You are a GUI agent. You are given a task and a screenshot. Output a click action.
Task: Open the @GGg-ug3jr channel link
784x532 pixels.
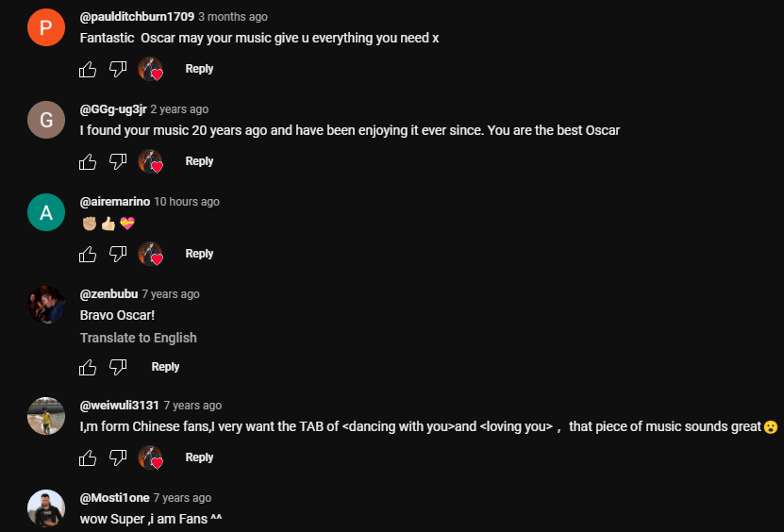point(113,109)
